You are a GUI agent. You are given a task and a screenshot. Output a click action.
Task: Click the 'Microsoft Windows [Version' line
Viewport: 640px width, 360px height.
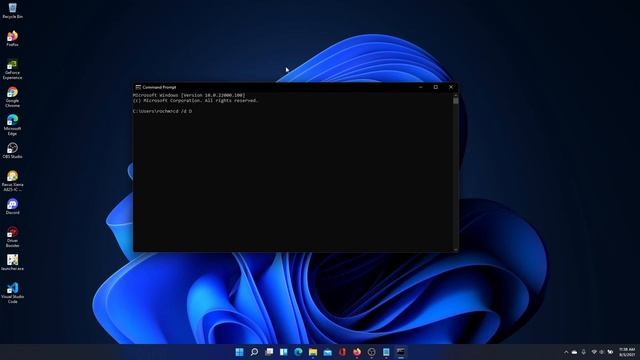pos(189,95)
